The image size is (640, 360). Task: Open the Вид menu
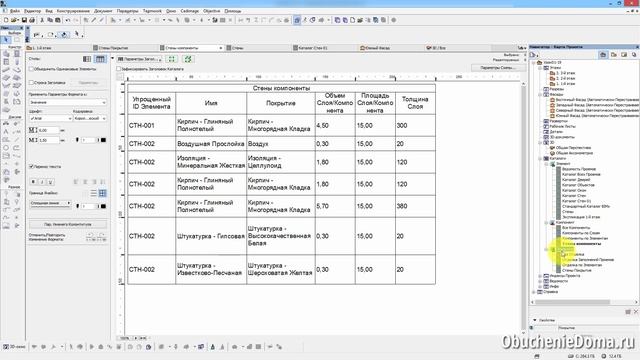point(49,11)
